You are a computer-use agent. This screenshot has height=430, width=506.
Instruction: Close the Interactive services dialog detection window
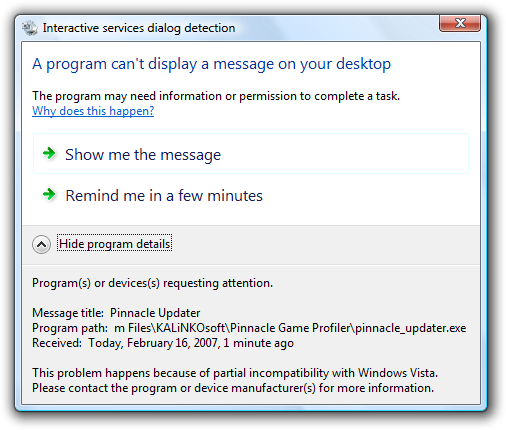tap(460, 23)
